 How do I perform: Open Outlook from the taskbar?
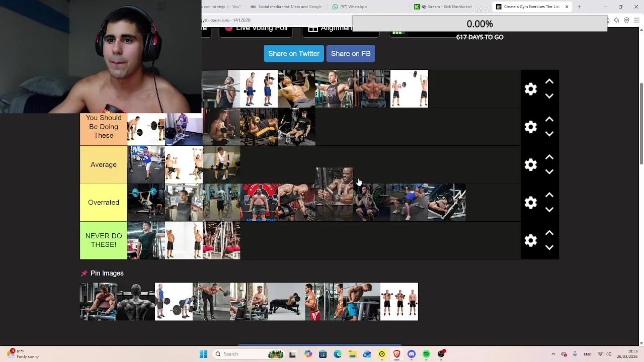click(x=367, y=354)
